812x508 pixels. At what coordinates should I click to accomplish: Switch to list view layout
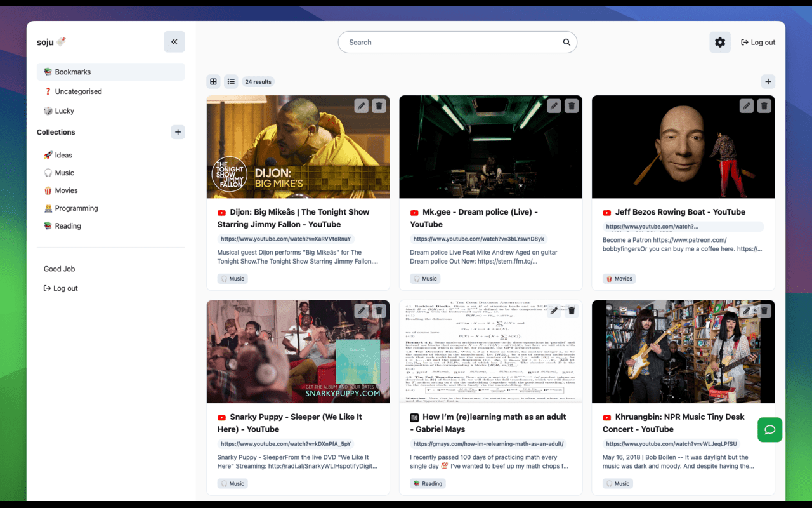[x=231, y=81]
